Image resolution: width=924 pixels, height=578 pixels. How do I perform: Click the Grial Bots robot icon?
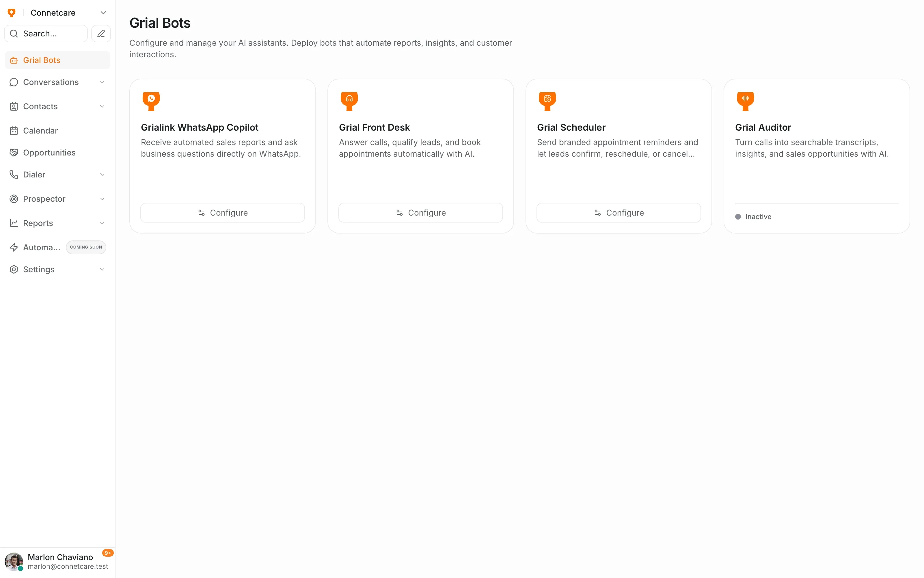click(14, 60)
